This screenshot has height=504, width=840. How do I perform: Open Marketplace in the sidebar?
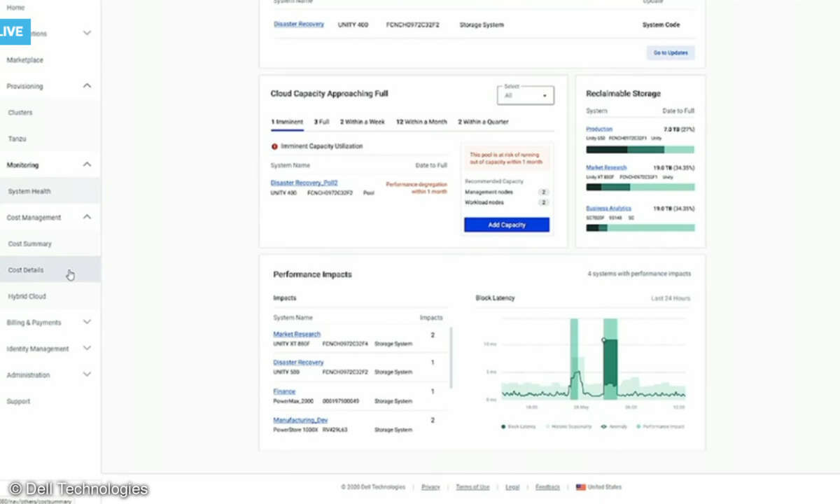[x=24, y=60]
